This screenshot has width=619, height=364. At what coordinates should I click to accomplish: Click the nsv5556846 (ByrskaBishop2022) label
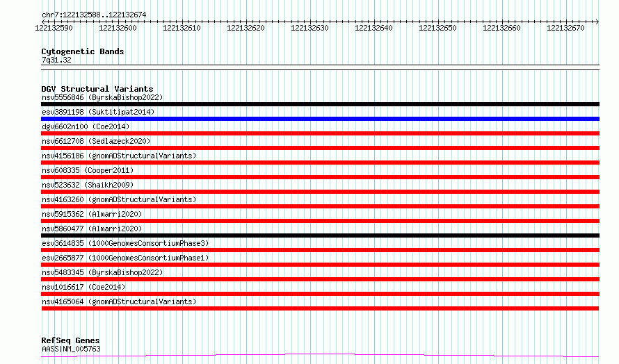(x=102, y=97)
